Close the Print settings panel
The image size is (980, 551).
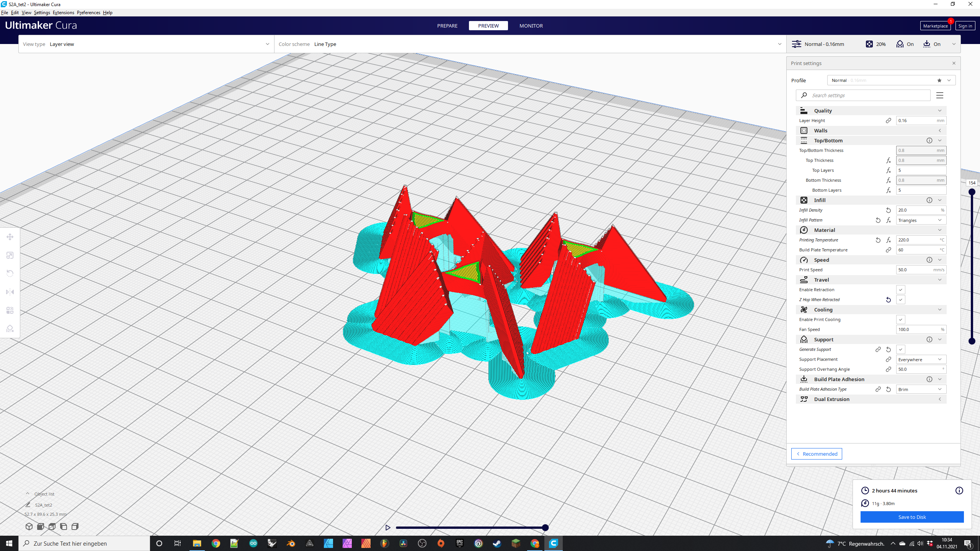954,63
